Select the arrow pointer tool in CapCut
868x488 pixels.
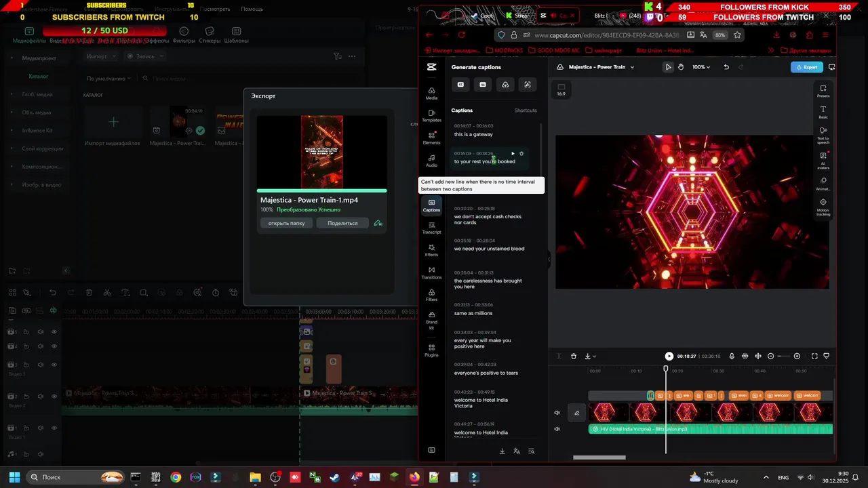click(x=668, y=67)
